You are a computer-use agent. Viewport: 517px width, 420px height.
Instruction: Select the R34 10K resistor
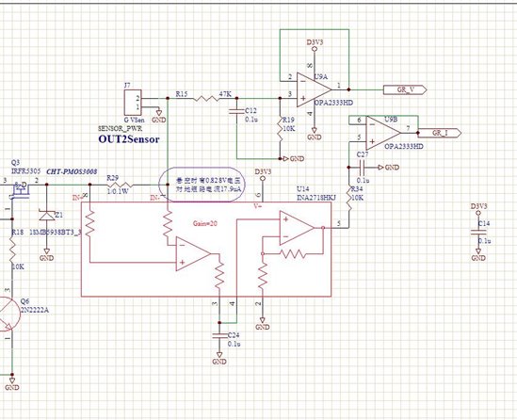click(348, 200)
